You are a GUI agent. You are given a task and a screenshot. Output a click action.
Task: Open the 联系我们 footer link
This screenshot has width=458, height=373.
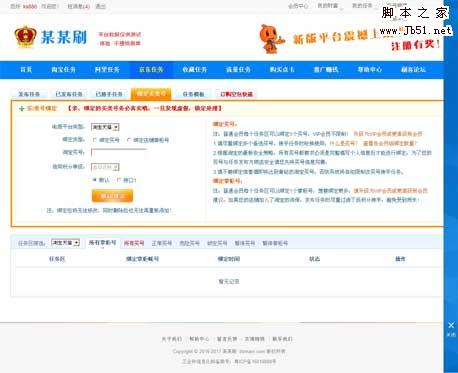click(x=282, y=339)
